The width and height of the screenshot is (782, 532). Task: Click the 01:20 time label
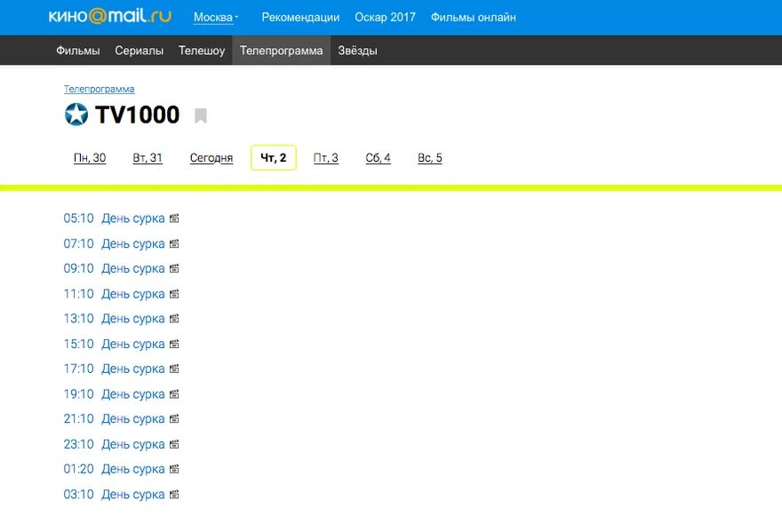79,469
